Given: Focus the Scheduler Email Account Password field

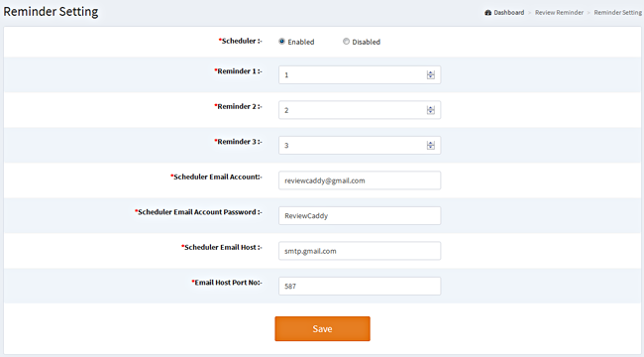Looking at the screenshot, I should [x=360, y=215].
